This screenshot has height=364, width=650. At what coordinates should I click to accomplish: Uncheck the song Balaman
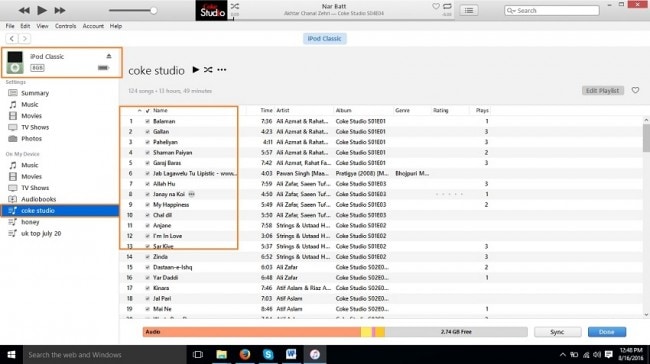tap(147, 121)
